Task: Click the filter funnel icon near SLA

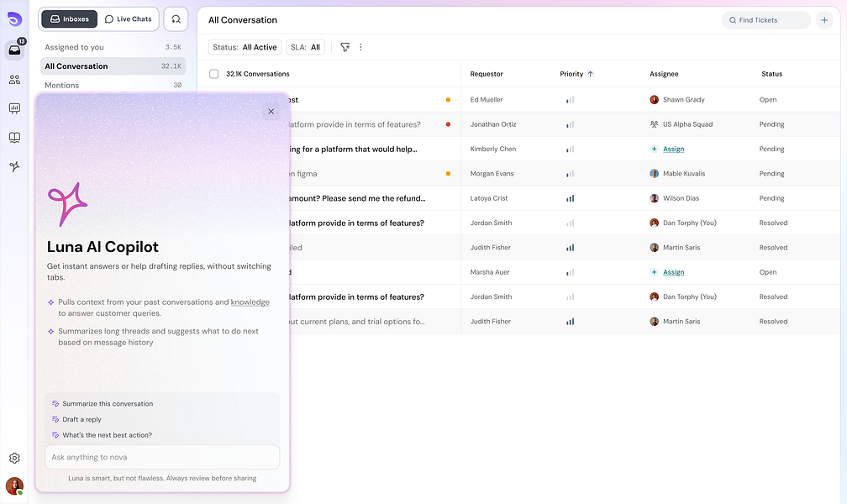Action: click(345, 47)
